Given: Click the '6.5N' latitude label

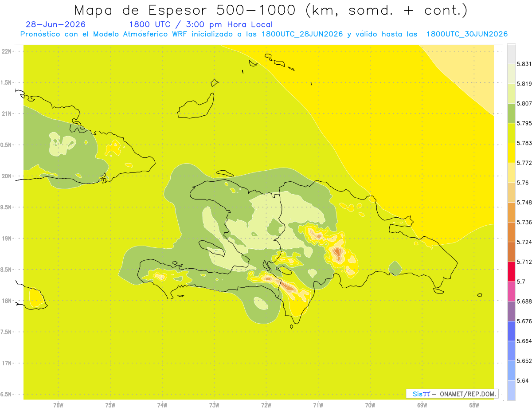Looking at the screenshot, I should pos(7,394).
